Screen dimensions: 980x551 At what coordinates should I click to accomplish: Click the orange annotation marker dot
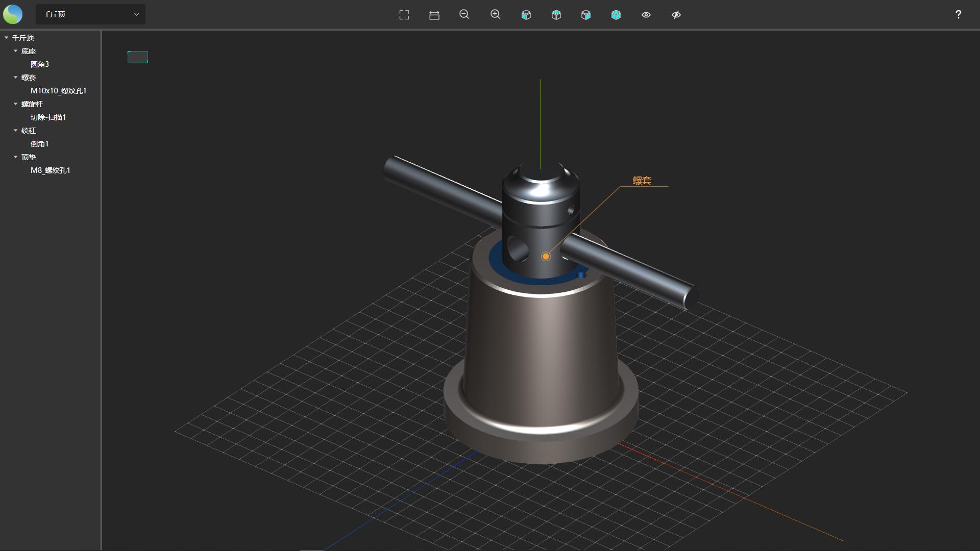click(546, 257)
